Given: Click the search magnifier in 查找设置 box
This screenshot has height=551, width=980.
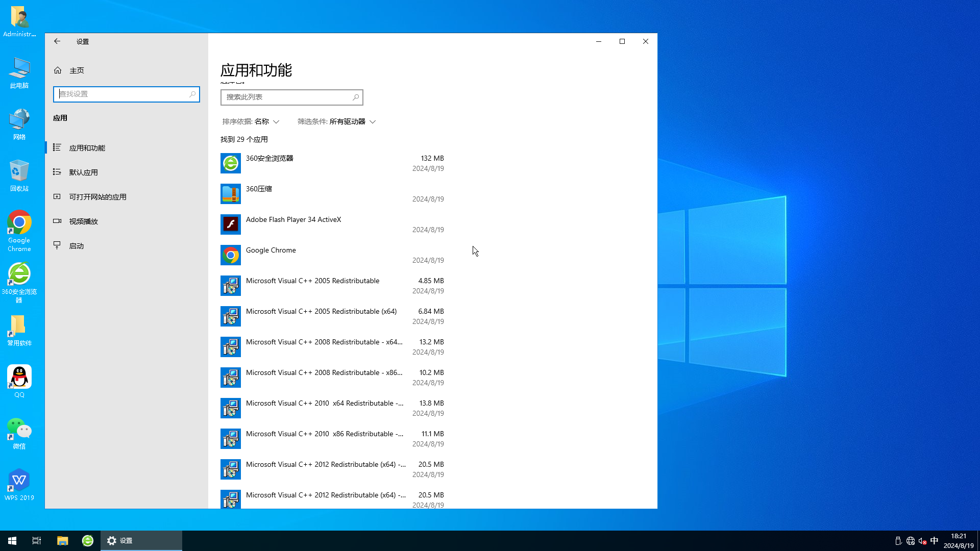Looking at the screenshot, I should pos(192,94).
